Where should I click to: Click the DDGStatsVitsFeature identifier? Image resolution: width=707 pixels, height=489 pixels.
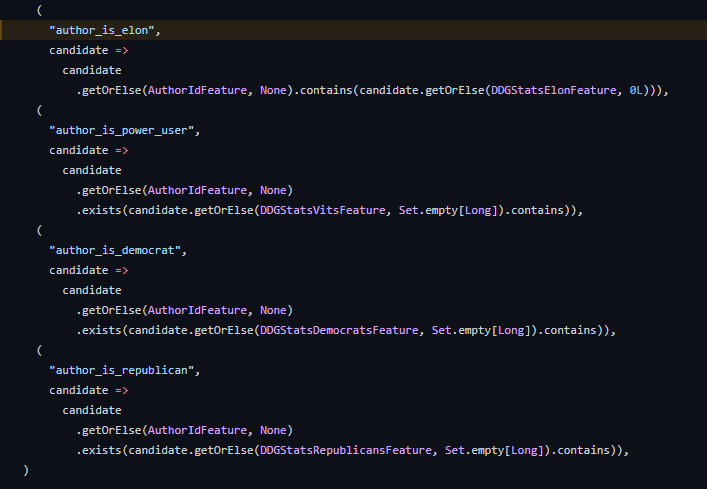coord(322,210)
